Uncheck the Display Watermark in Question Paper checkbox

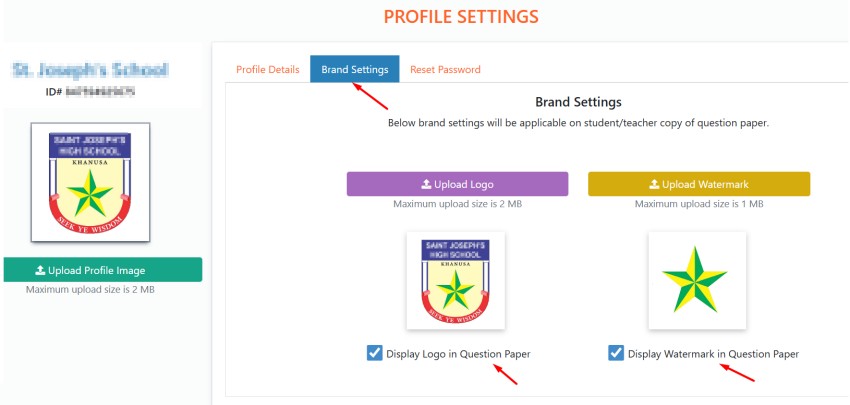616,353
